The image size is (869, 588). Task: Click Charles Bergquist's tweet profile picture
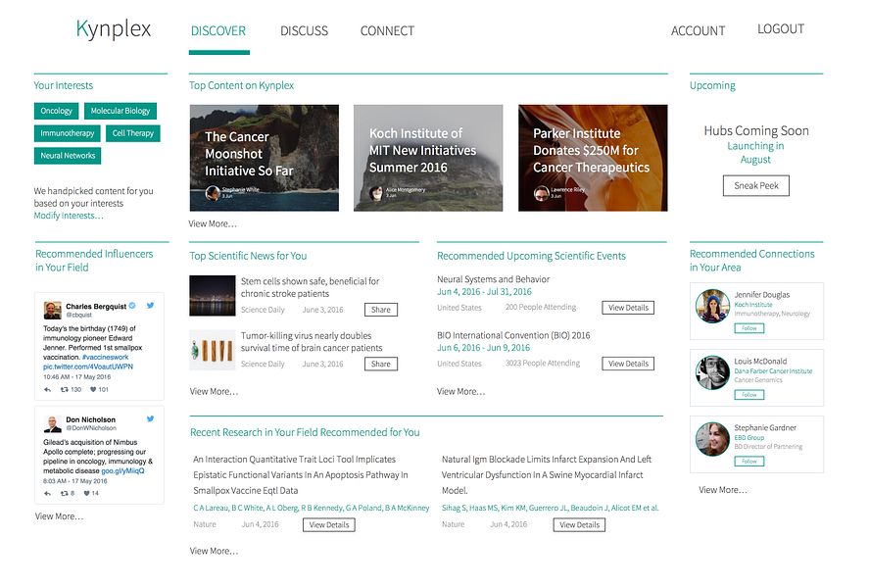tap(52, 310)
